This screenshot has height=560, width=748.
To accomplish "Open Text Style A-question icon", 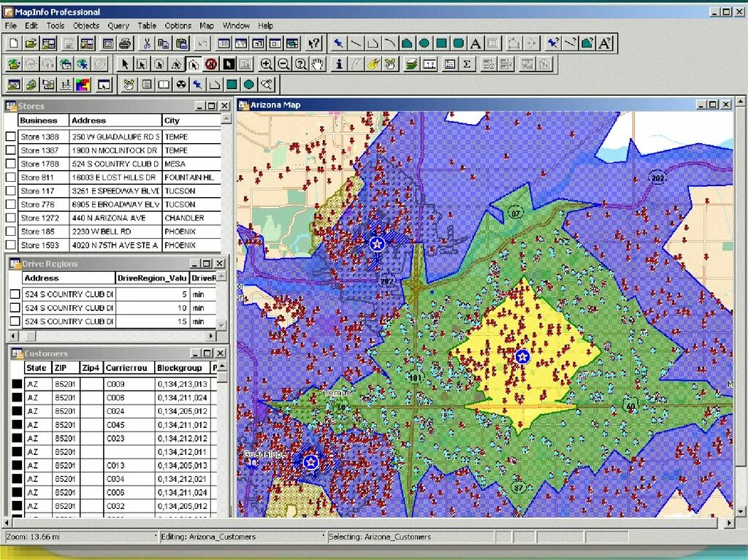I will 604,44.
